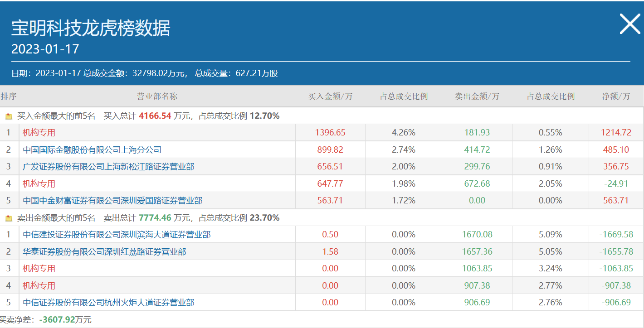The width and height of the screenshot is (644, 328).
Task: Open 华泰证券深圳红荔路证券营业部 link
Action: 104,251
